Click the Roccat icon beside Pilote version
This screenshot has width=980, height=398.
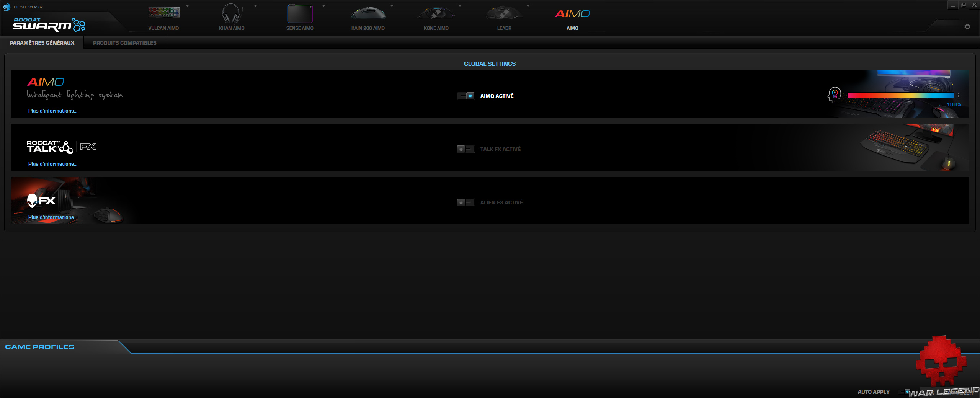(x=7, y=7)
